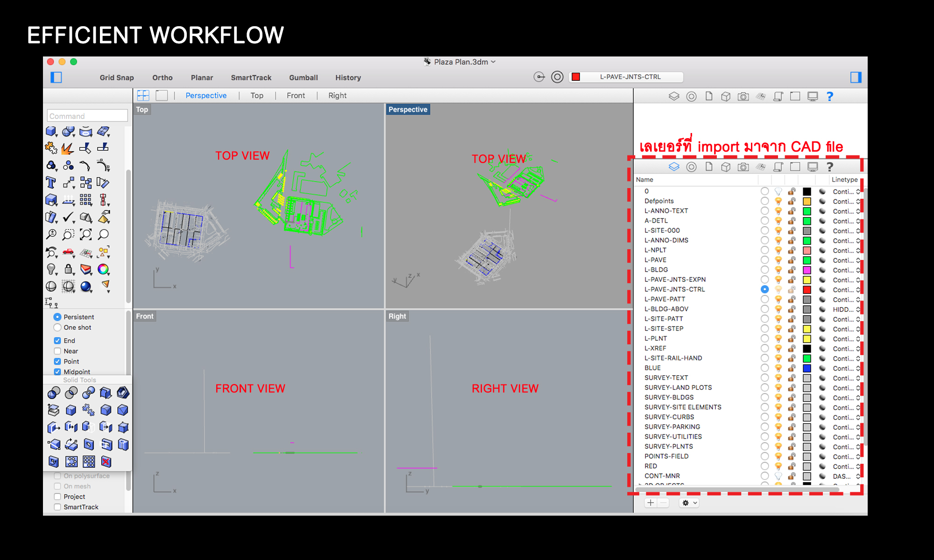Screen dimensions: 934x560
Task: Toggle the right sidebar panel icon
Action: 856,77
